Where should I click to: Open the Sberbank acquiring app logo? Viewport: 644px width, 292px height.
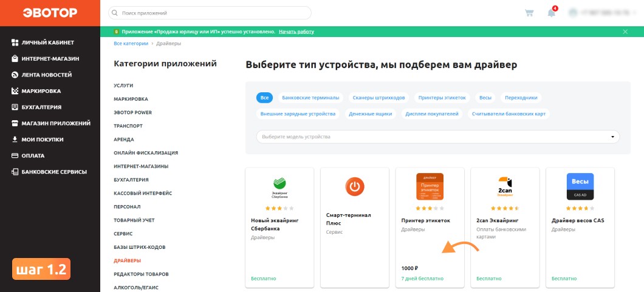pyautogui.click(x=279, y=187)
